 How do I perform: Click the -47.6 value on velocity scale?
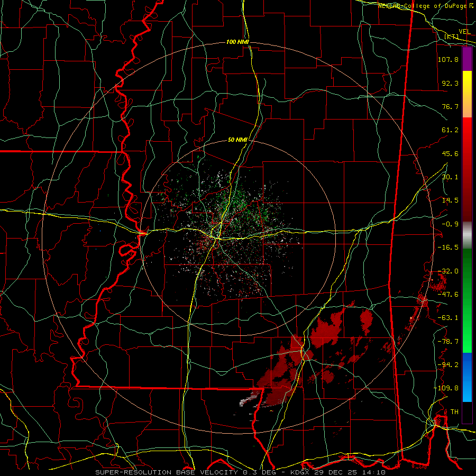[x=448, y=295]
